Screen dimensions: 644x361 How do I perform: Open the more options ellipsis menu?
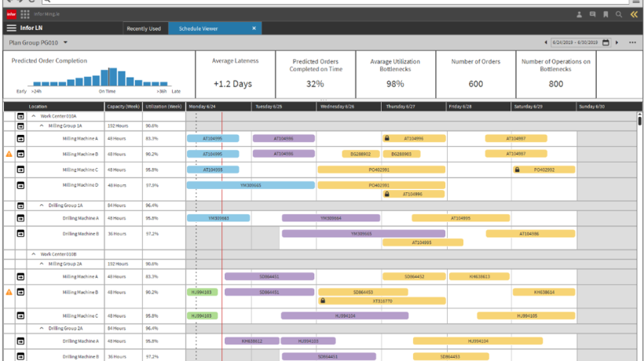click(632, 42)
